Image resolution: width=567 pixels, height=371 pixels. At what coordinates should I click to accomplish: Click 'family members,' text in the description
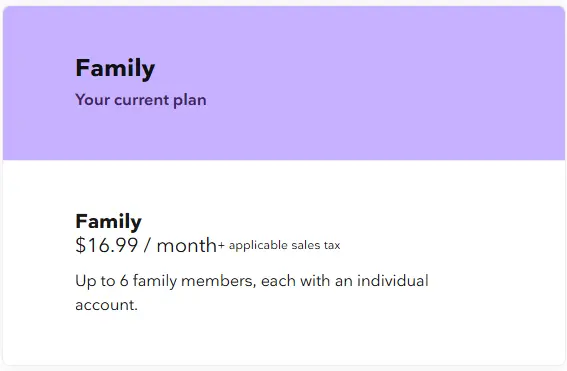(195, 281)
